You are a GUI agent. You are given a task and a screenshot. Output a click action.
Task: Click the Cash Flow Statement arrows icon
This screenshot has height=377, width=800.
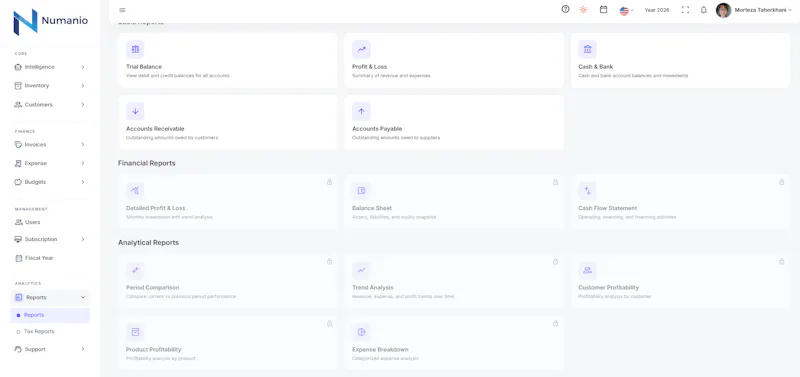coord(587,191)
